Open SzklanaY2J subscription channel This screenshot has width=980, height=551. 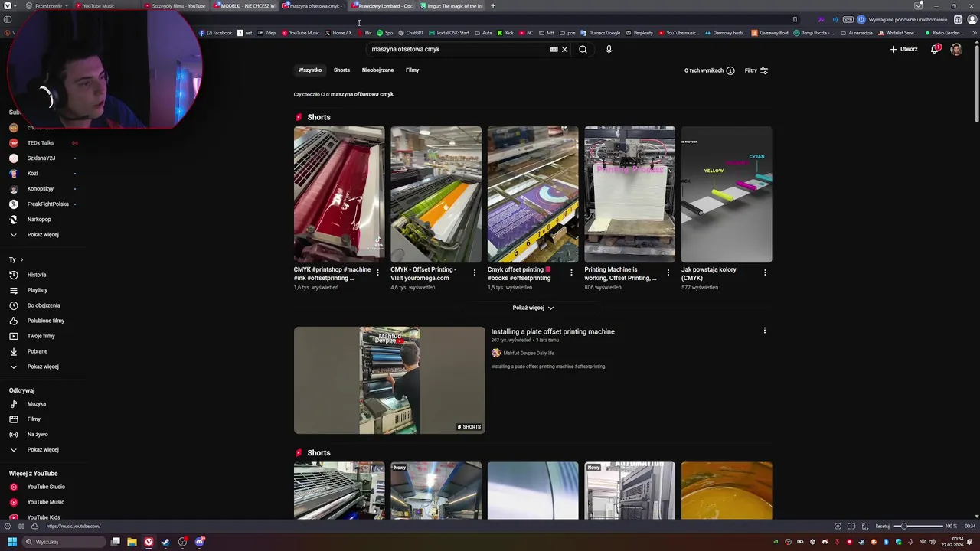coord(41,158)
